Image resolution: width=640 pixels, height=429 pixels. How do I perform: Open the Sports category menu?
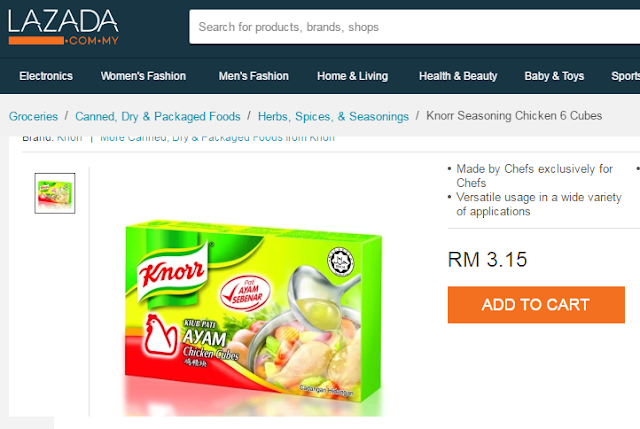pyautogui.click(x=625, y=76)
